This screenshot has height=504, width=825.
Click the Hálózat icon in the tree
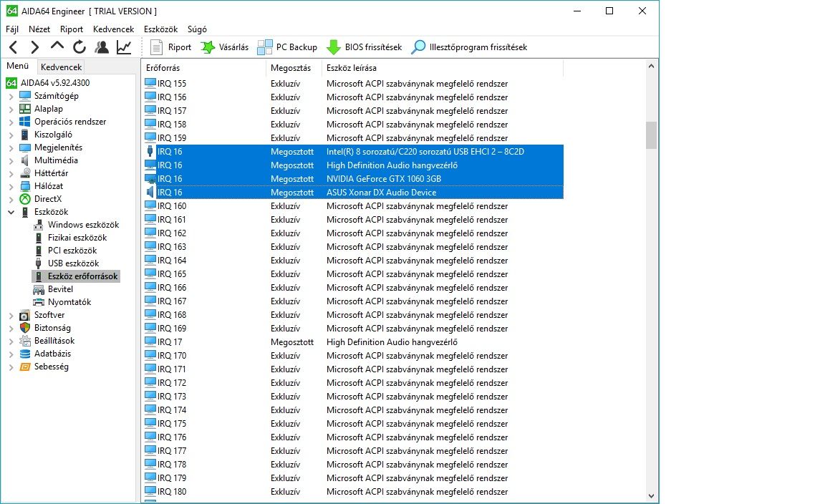25,185
